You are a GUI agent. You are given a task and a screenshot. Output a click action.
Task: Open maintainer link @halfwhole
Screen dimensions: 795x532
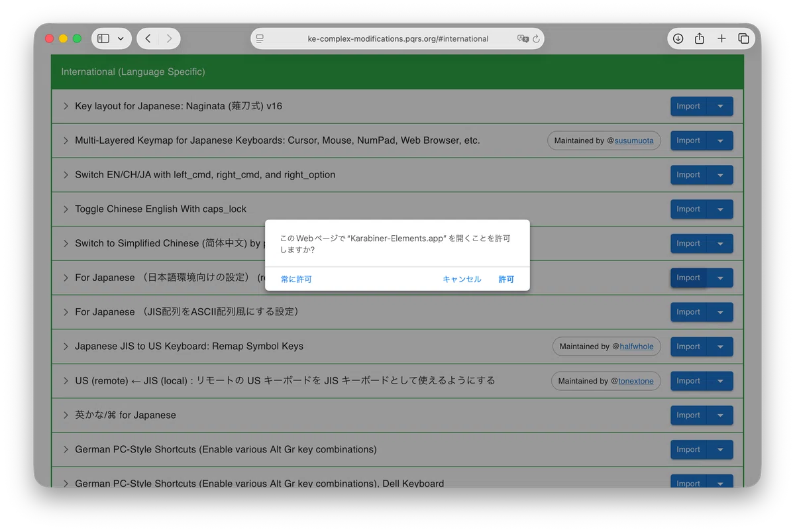click(x=637, y=346)
